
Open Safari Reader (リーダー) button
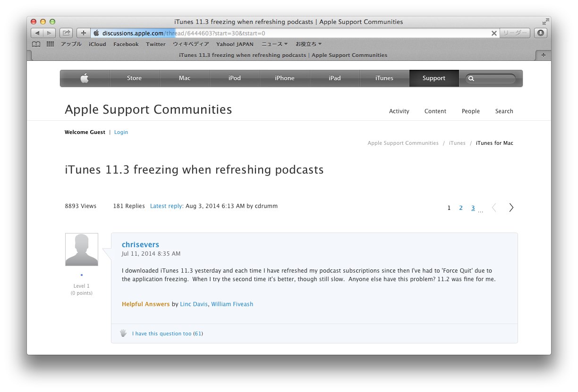(515, 33)
